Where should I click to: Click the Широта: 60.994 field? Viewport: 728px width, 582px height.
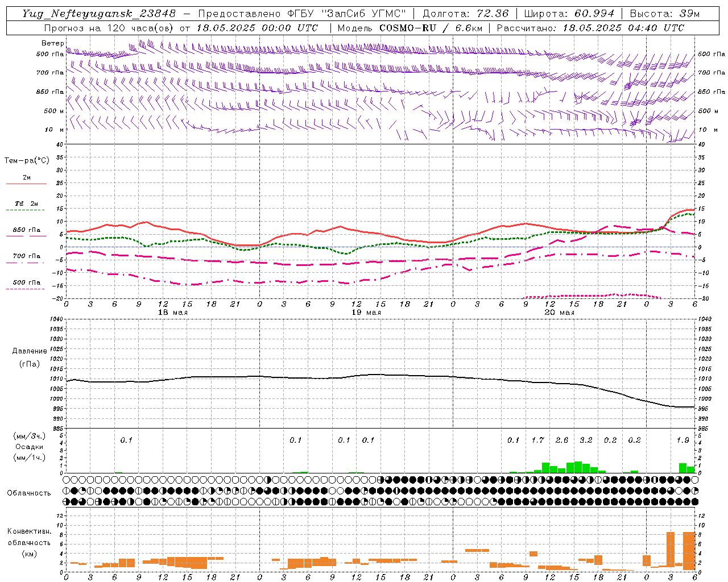point(569,13)
